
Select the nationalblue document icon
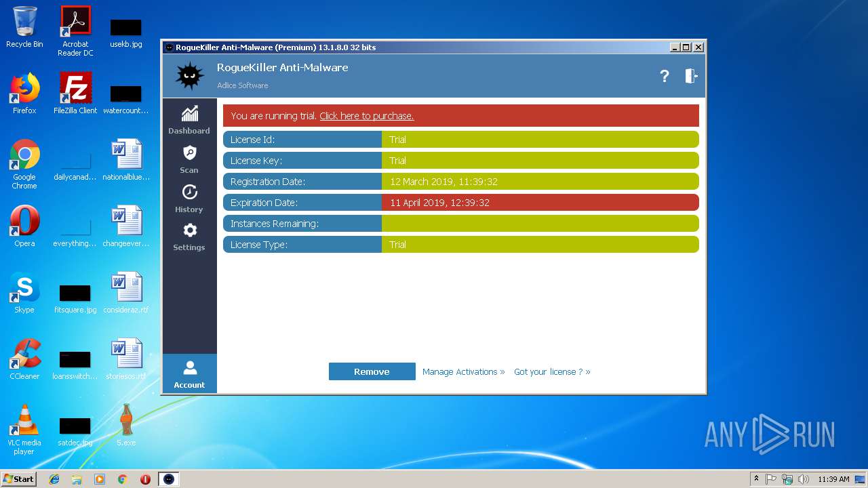(126, 159)
